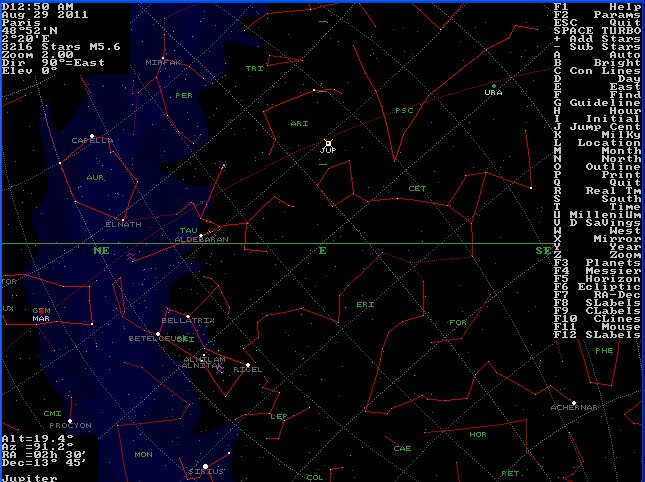The height and width of the screenshot is (482, 645).
Task: Toggle F5 Horizon line
Action: (x=597, y=278)
